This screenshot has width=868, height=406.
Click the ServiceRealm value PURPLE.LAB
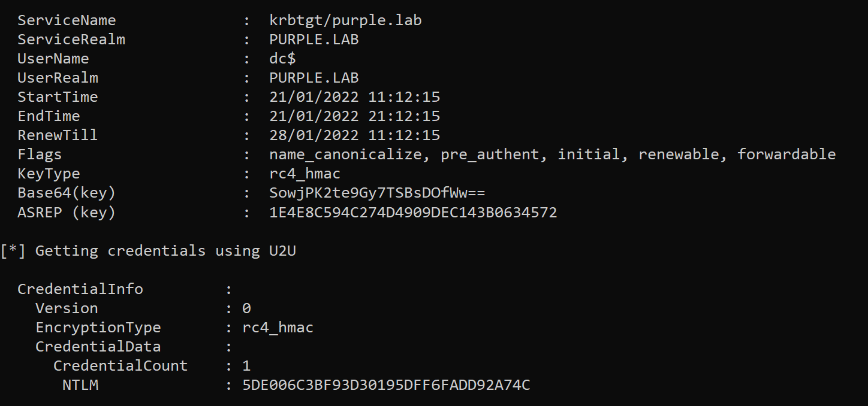[314, 40]
